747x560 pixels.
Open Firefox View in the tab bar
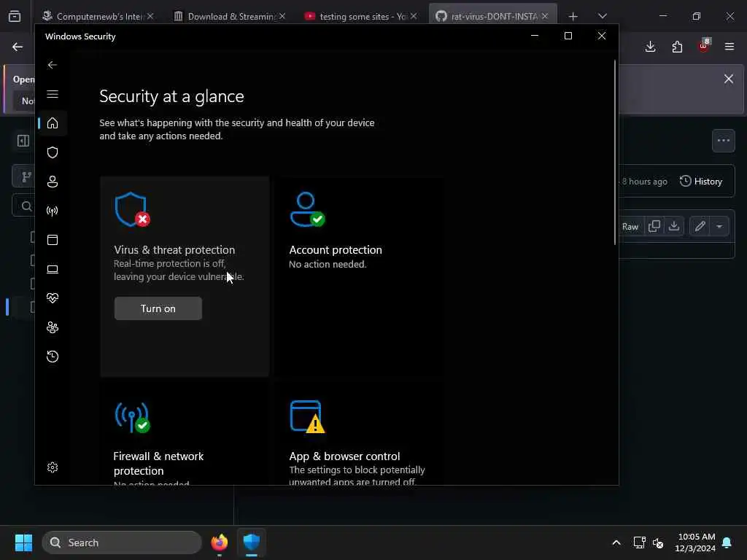pyautogui.click(x=15, y=17)
